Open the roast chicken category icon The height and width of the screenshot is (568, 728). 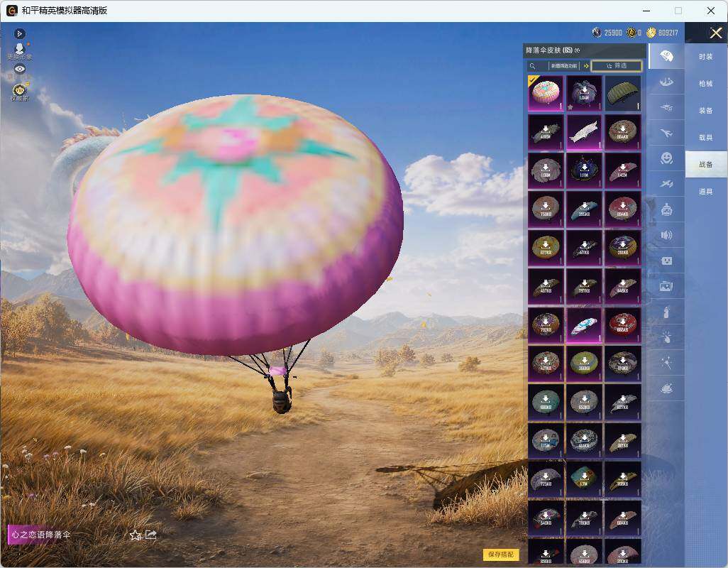click(666, 388)
